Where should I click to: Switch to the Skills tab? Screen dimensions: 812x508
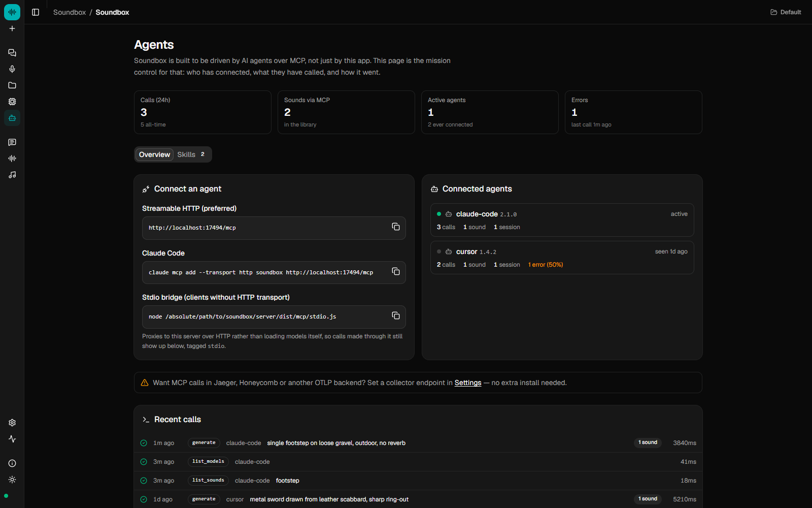(x=191, y=154)
